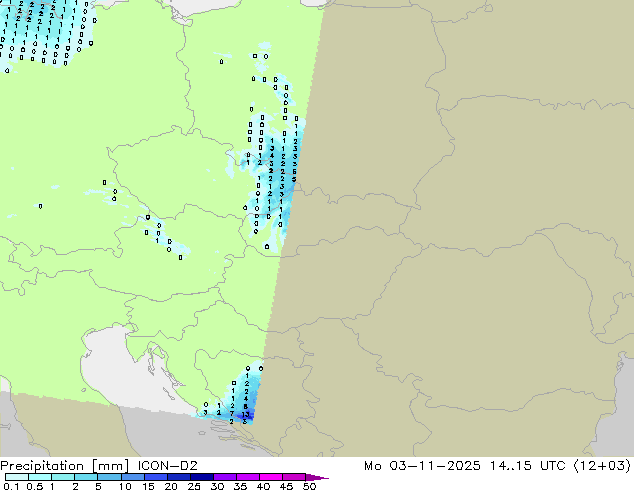Click the '30' legend scale value

[x=217, y=486]
